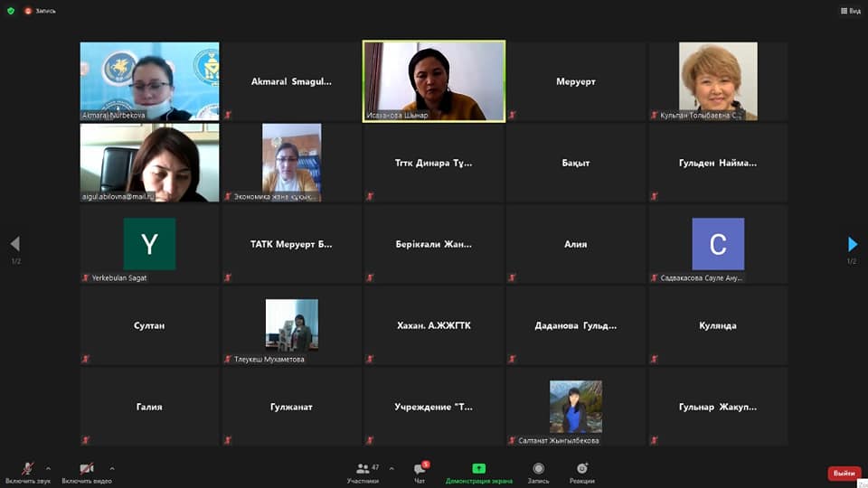Open the Чат chat panel
Image resolution: width=868 pixels, height=488 pixels.
420,472
